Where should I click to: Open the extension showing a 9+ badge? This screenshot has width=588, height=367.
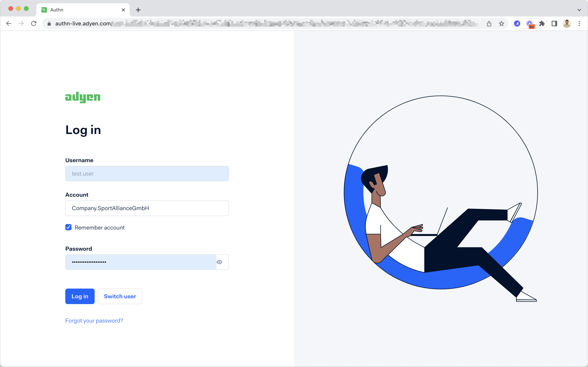530,23
